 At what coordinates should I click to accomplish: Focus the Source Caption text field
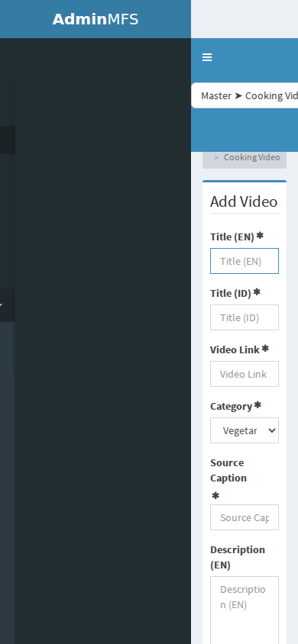(245, 517)
